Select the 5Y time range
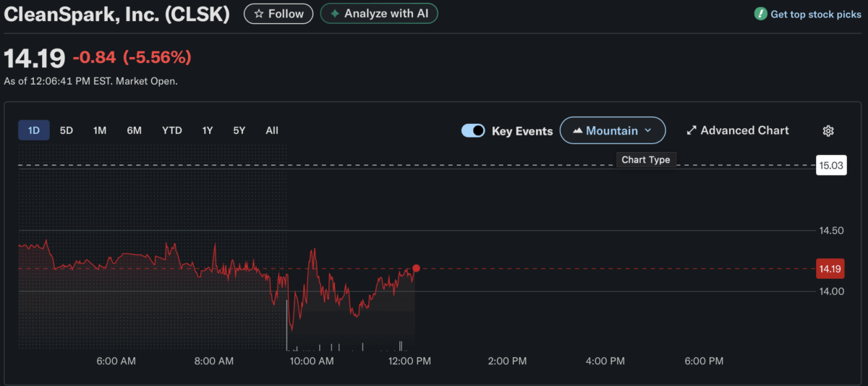Image resolution: width=868 pixels, height=386 pixels. [x=239, y=130]
